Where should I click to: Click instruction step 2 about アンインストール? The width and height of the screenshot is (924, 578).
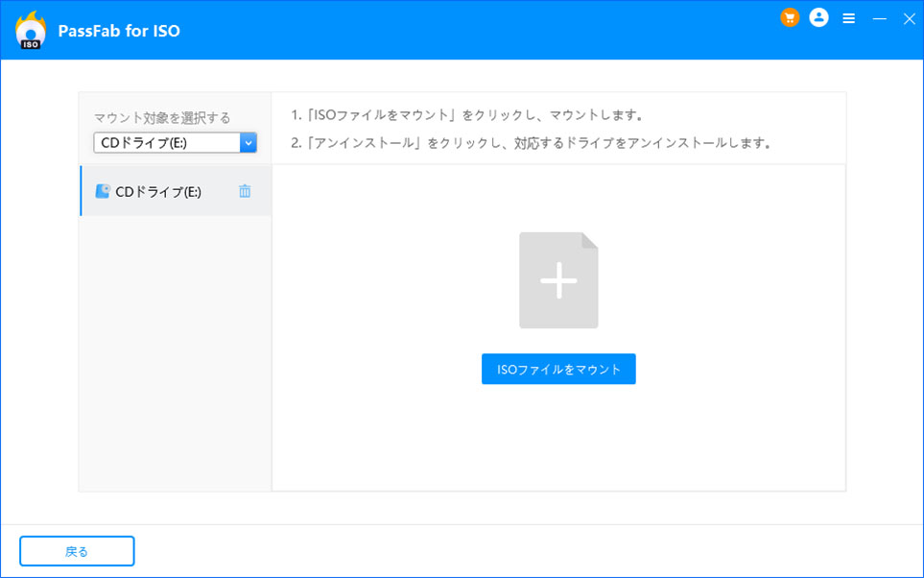tap(532, 143)
